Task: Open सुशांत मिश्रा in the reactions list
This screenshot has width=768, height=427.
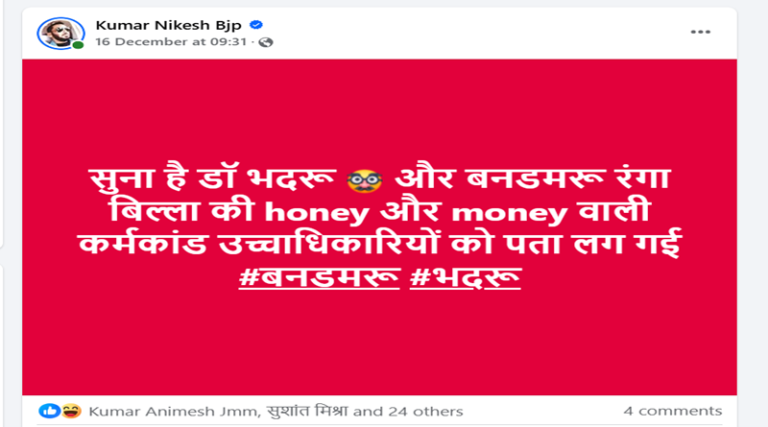Action: [x=307, y=411]
